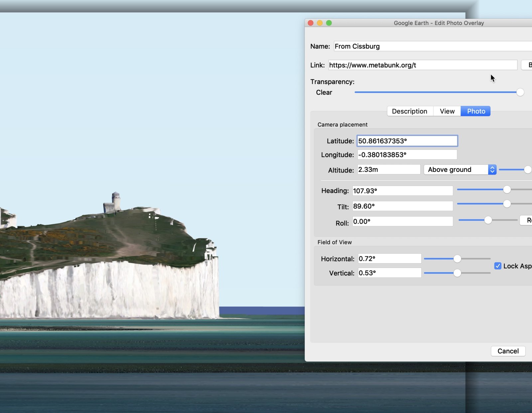Click the Vertical field of view slider
Screen dimensions: 532x413
point(457,273)
